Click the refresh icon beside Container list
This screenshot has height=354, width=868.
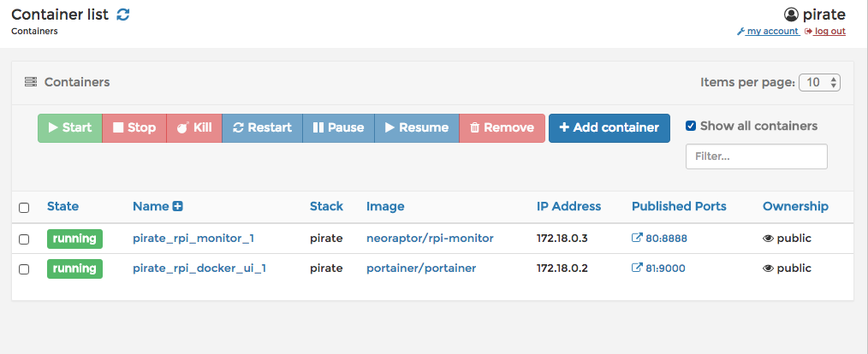[123, 15]
